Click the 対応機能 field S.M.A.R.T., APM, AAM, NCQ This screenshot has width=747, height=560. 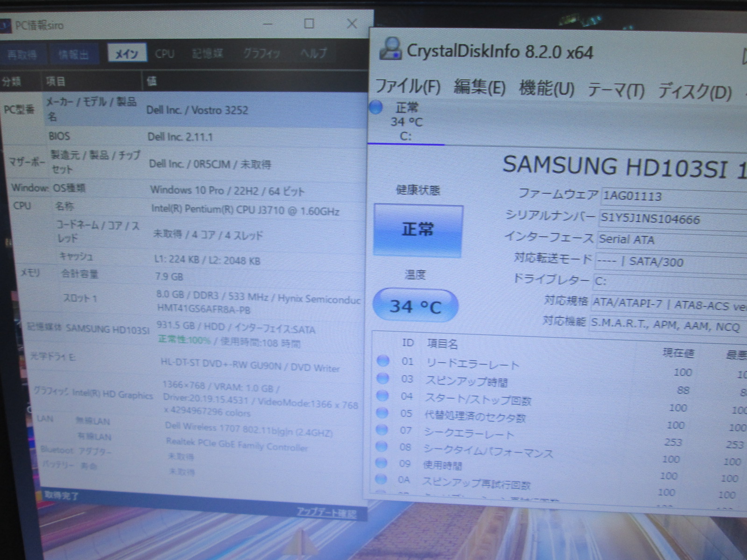click(x=668, y=325)
